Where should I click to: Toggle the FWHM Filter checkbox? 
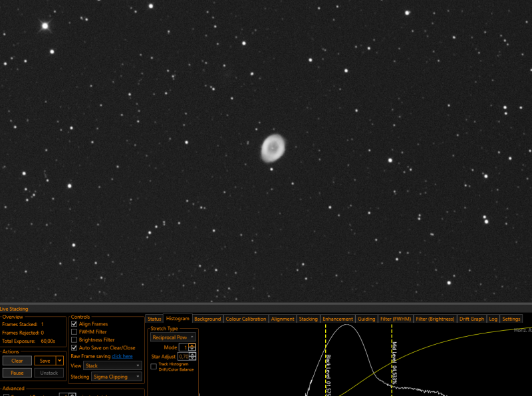point(74,332)
